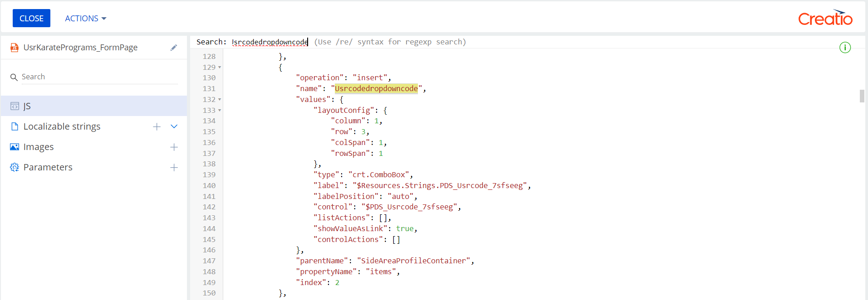Fold the layoutConfig block at line 133
The width and height of the screenshot is (868, 300).
pos(220,110)
